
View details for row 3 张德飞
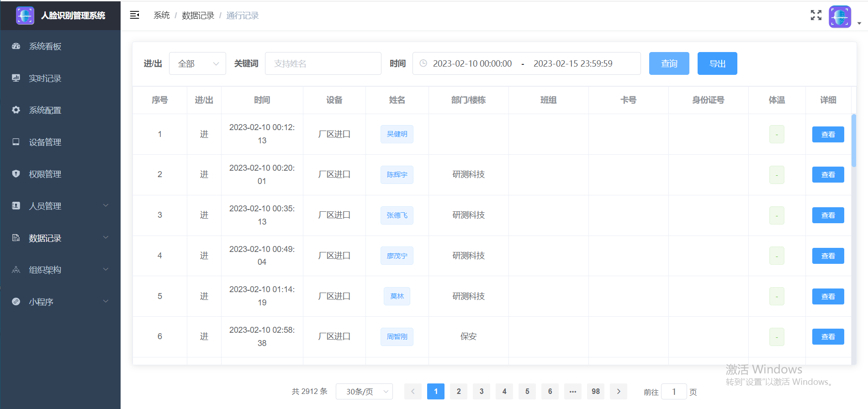click(828, 215)
